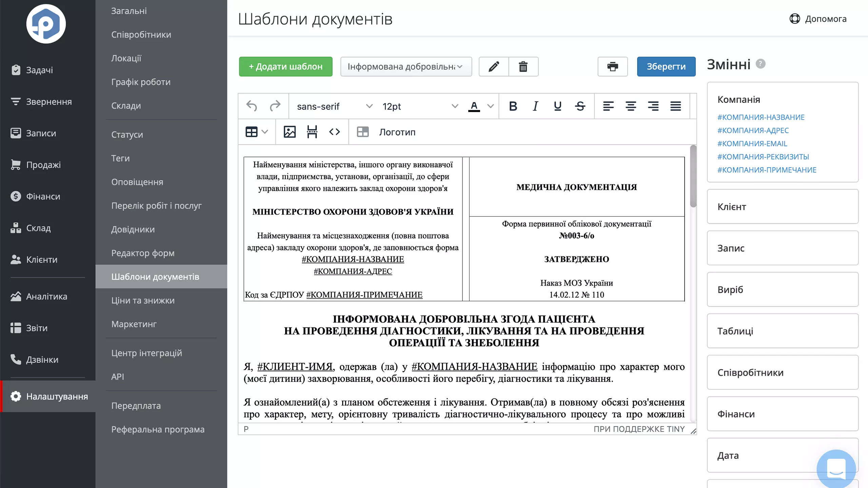
Task: Open Дзвінки in main sidebar
Action: [47, 359]
